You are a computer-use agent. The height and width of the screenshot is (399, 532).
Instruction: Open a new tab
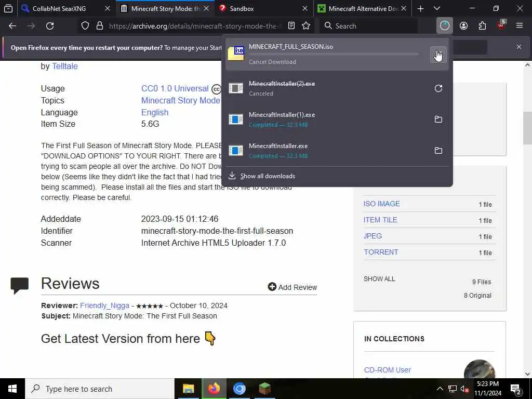click(x=420, y=8)
